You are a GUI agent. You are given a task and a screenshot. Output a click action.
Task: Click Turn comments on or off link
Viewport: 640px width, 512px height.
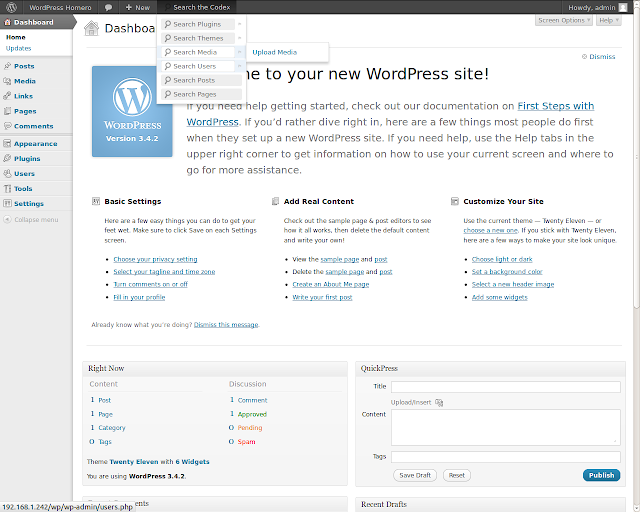pos(150,284)
